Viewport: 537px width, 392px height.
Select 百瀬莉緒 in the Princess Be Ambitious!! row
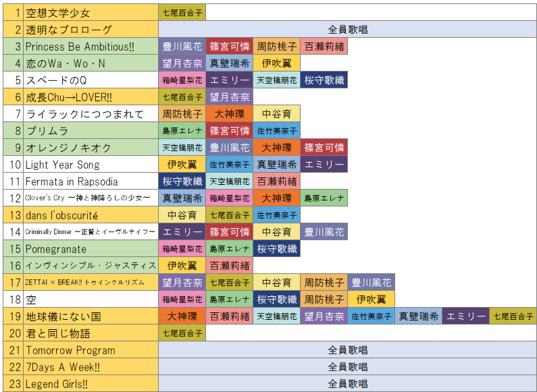(x=324, y=47)
